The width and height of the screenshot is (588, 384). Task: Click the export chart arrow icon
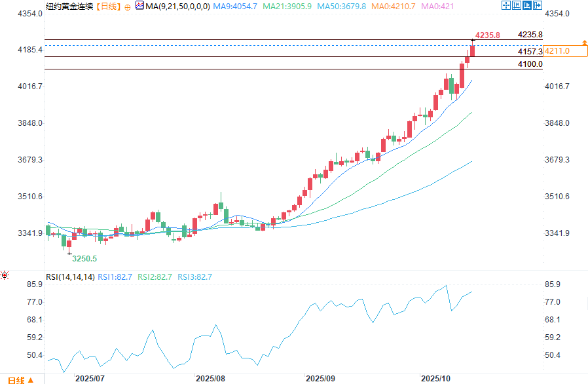click(538, 5)
